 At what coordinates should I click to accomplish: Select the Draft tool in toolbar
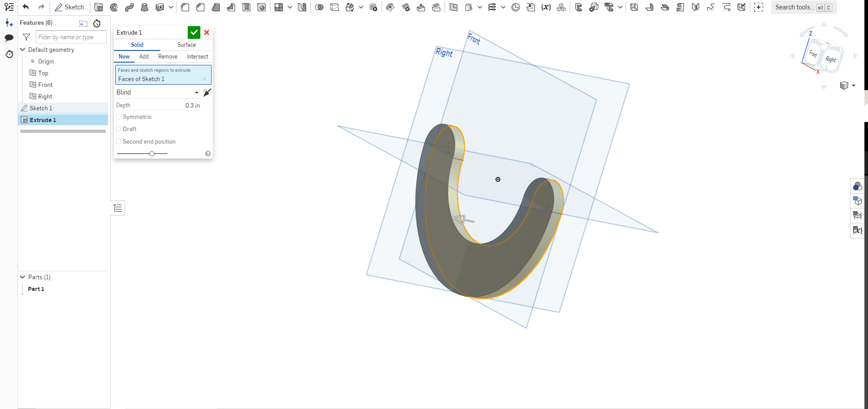pyautogui.click(x=216, y=7)
